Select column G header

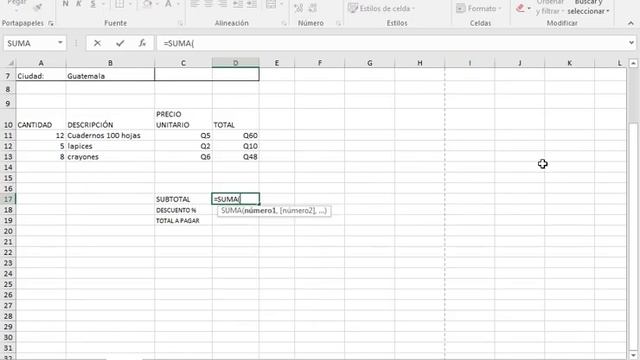coord(370,63)
